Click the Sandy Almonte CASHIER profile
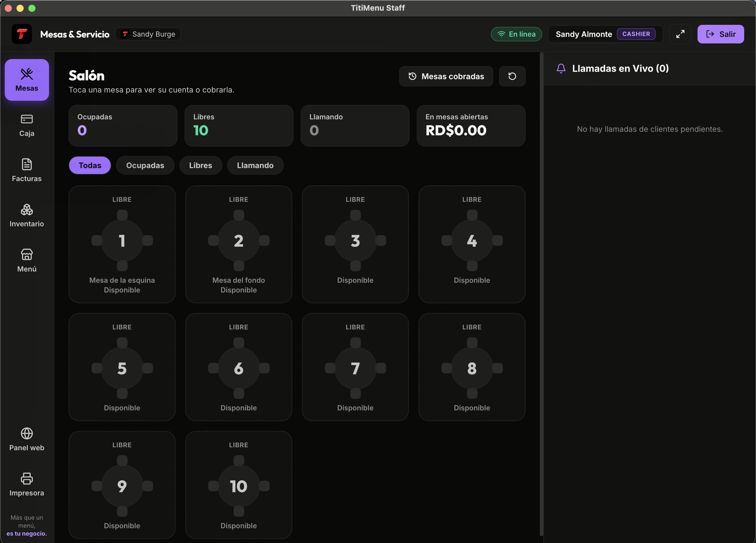 point(605,34)
